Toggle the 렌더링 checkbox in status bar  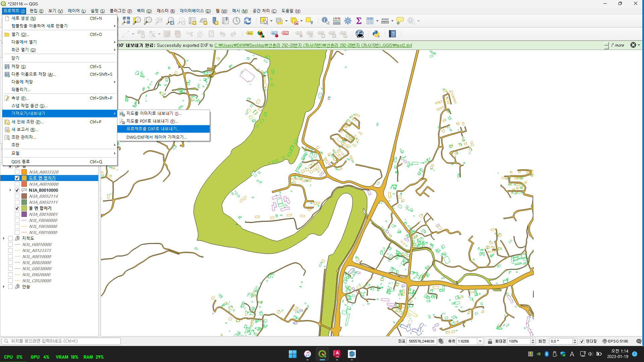coord(582,341)
